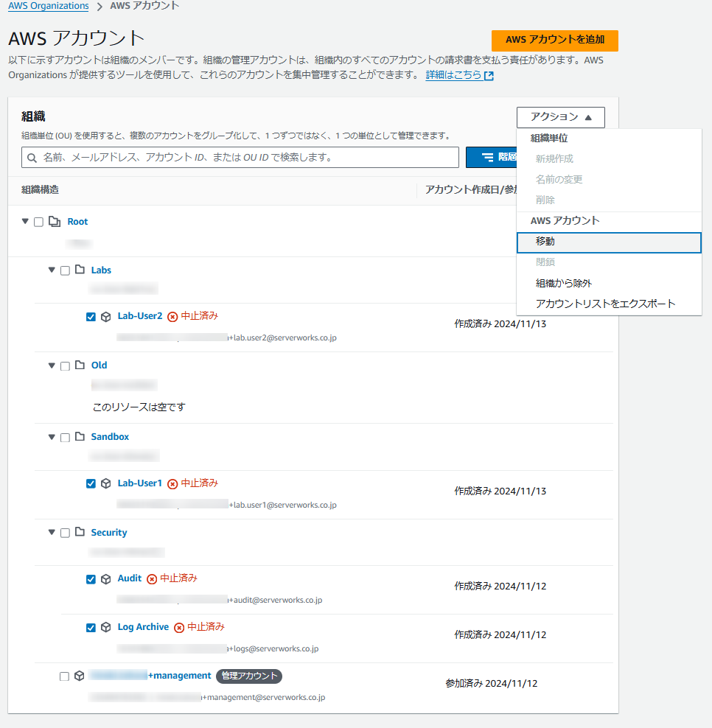Uncheck the Log Archive account checkbox

(91, 628)
